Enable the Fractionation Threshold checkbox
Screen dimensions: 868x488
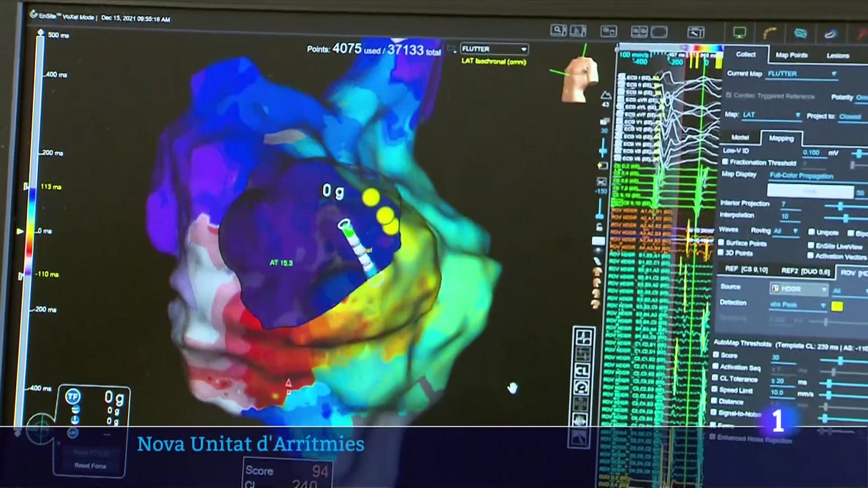[x=725, y=162]
